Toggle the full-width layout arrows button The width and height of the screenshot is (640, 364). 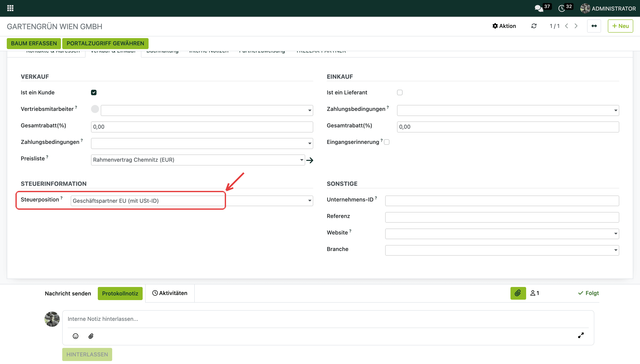click(594, 26)
